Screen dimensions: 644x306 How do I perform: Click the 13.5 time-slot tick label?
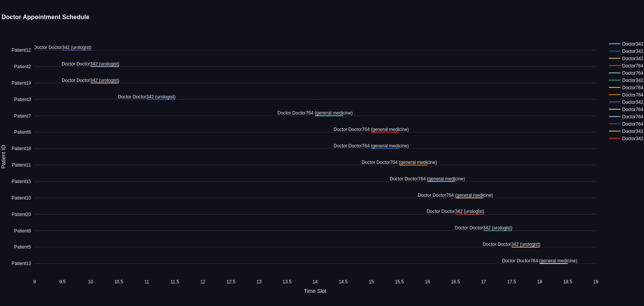287,282
